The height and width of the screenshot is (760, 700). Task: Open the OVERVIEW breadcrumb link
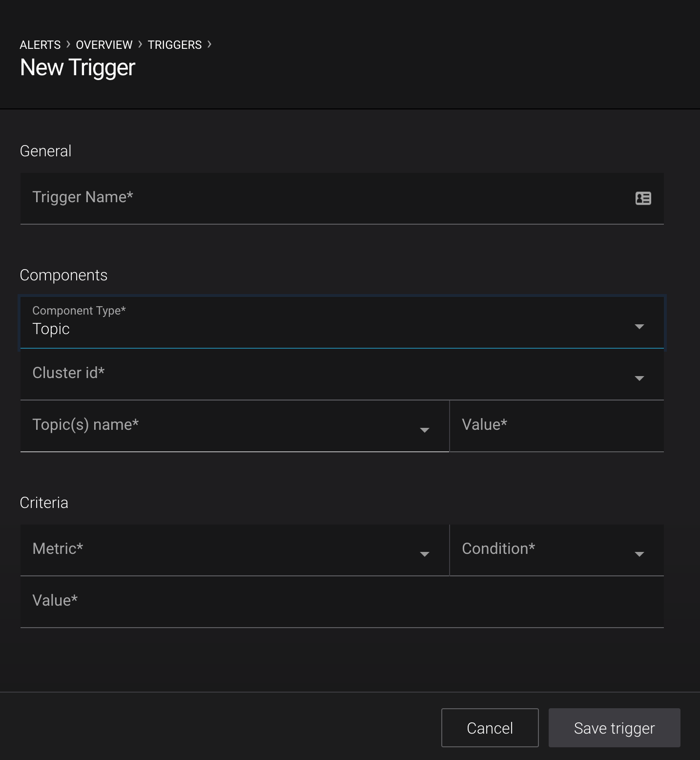(x=104, y=45)
